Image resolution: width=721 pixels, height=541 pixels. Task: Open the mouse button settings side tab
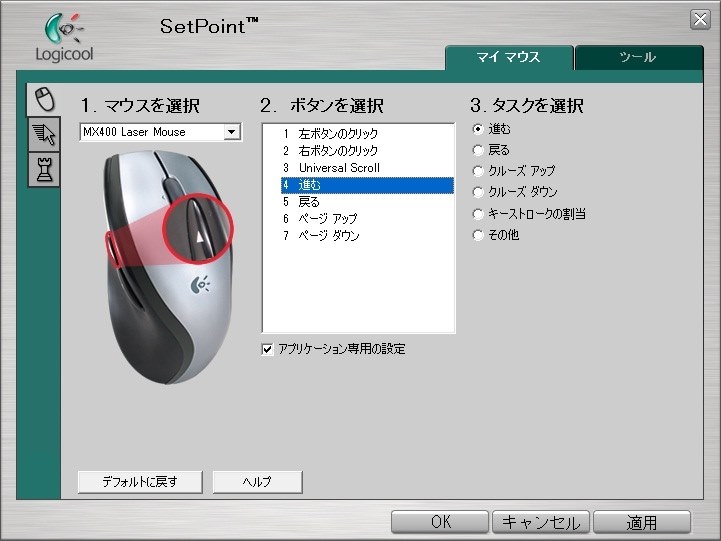point(44,99)
